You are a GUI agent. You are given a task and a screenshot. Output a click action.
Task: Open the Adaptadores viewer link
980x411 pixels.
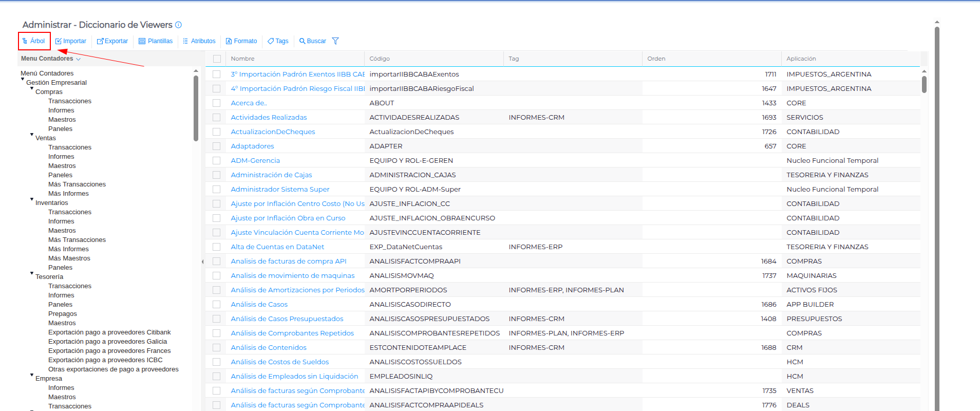pyautogui.click(x=252, y=146)
